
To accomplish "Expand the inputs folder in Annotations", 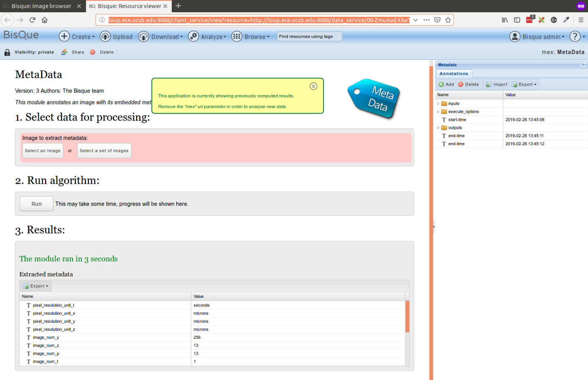I will click(438, 103).
